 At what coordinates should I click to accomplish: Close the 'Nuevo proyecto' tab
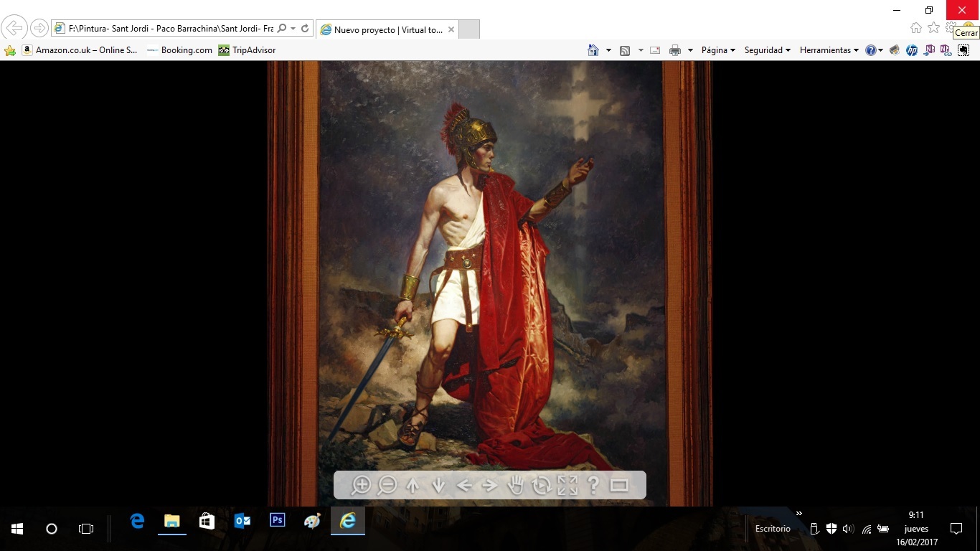(451, 29)
